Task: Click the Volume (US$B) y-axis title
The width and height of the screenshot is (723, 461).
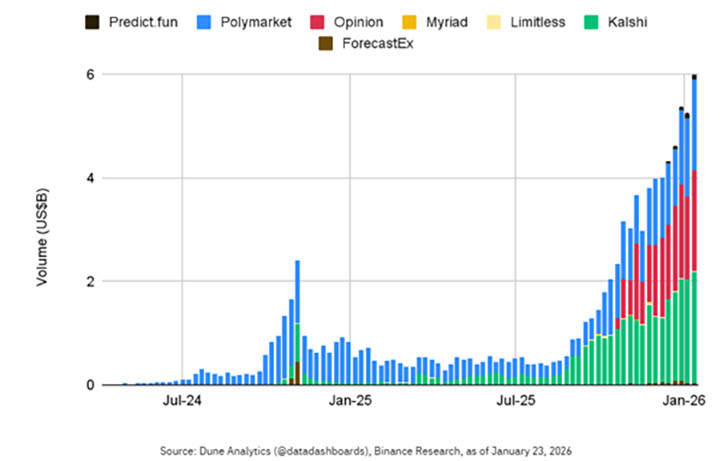Action: 43,232
